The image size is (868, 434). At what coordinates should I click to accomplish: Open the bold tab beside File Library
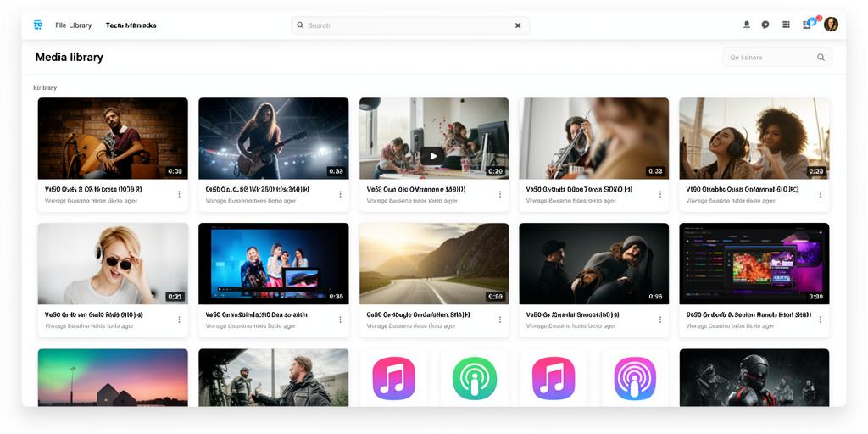coord(131,25)
